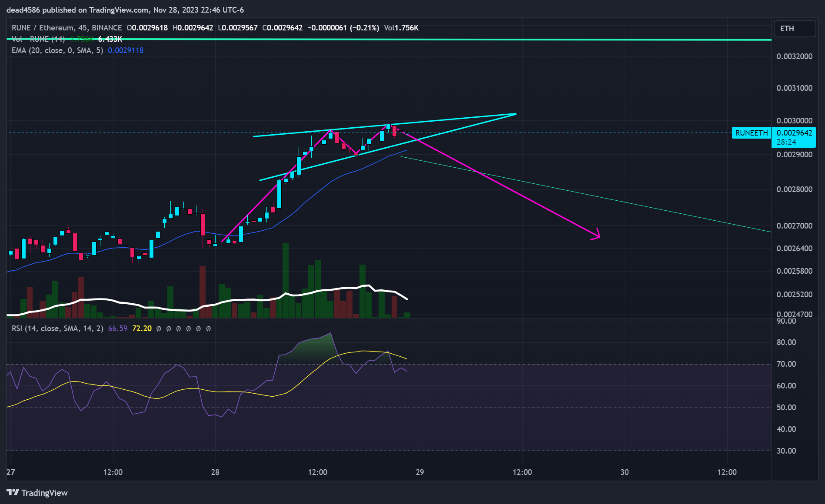Click the 0.0030000 price axis label

tap(795, 121)
